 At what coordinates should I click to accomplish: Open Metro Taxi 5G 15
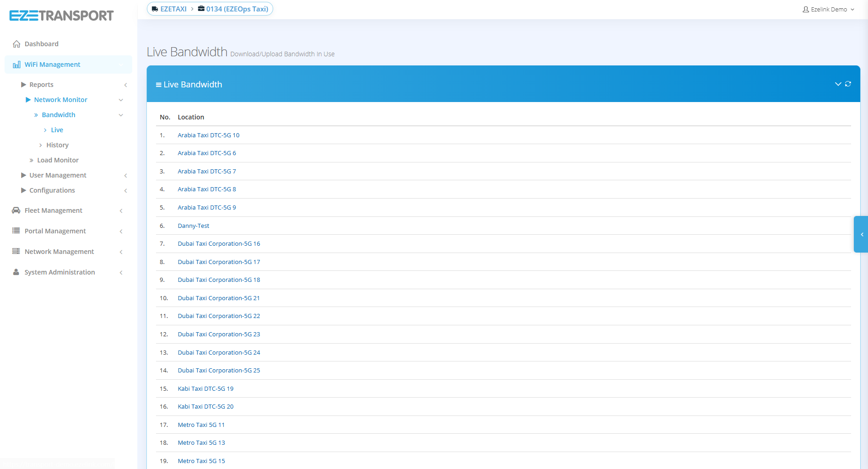tap(201, 461)
